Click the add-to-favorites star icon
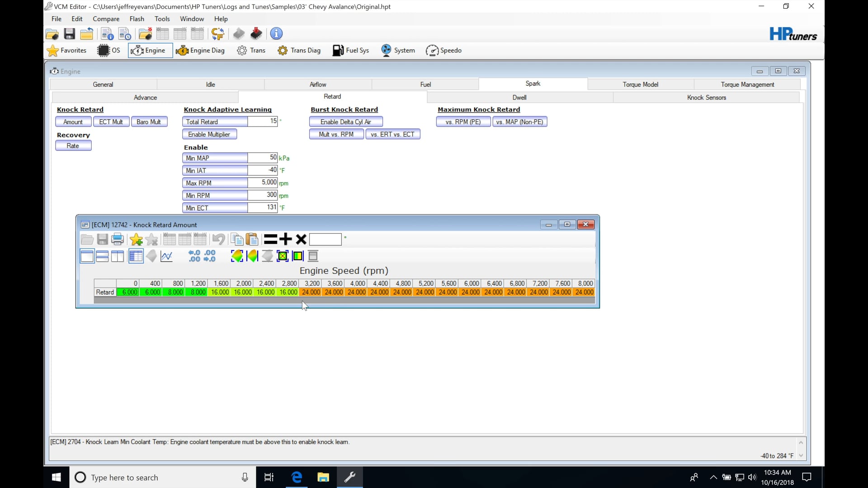The image size is (868, 488). tap(136, 239)
